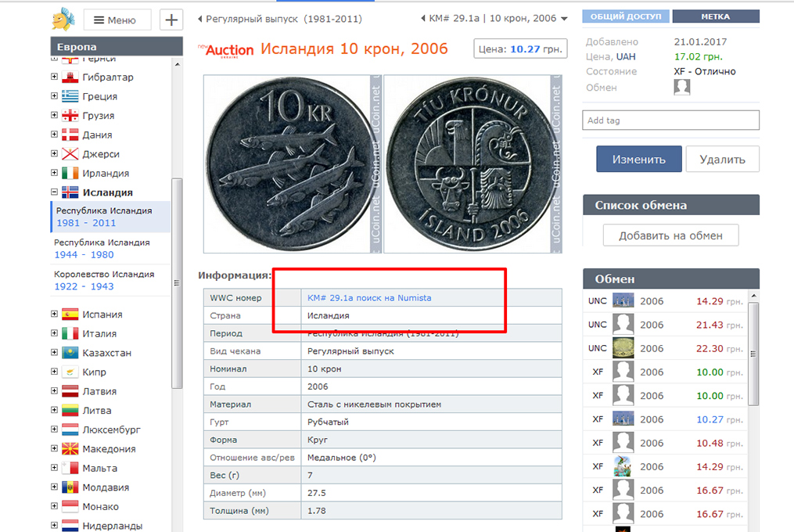
Task: Expand the Италия country node
Action: click(54, 333)
